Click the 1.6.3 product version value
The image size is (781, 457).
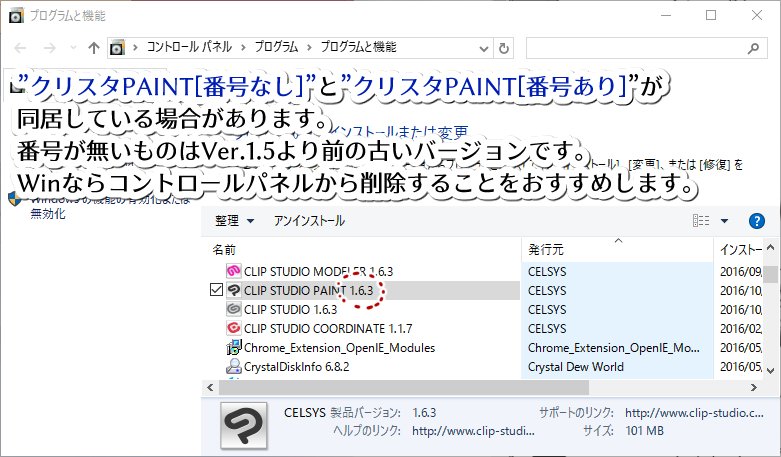pos(424,413)
